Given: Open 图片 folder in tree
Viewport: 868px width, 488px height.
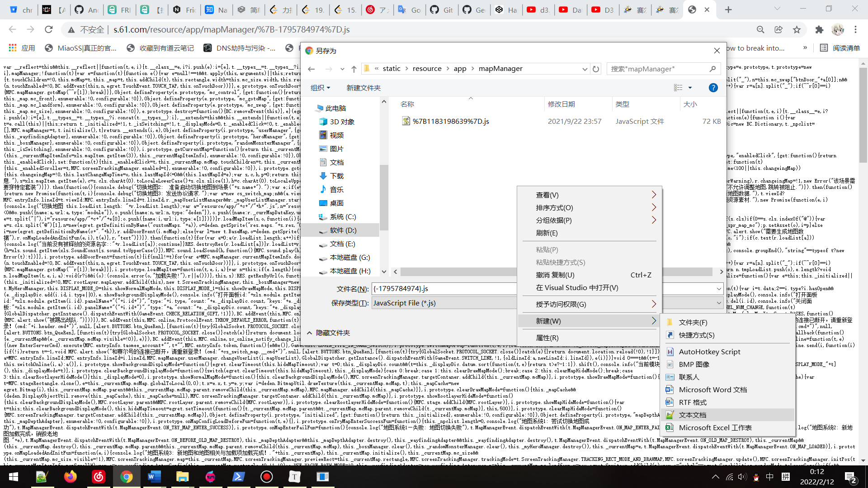Looking at the screenshot, I should click(x=336, y=149).
